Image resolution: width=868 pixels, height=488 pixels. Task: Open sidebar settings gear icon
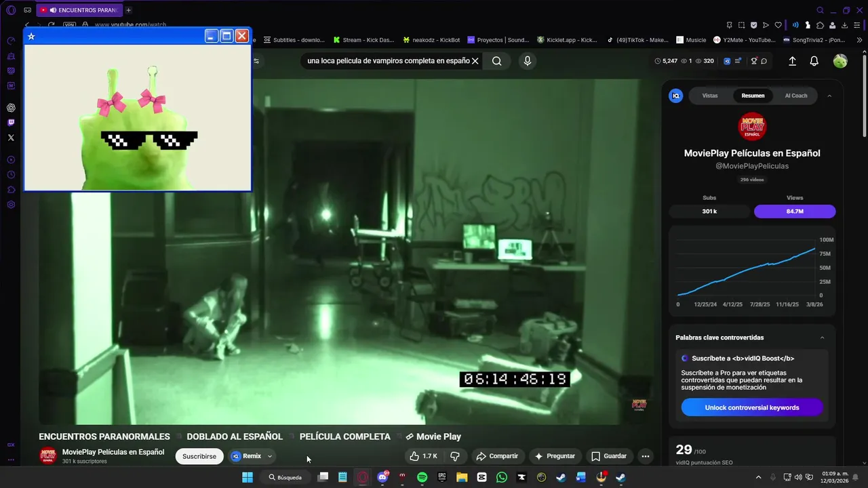11,205
